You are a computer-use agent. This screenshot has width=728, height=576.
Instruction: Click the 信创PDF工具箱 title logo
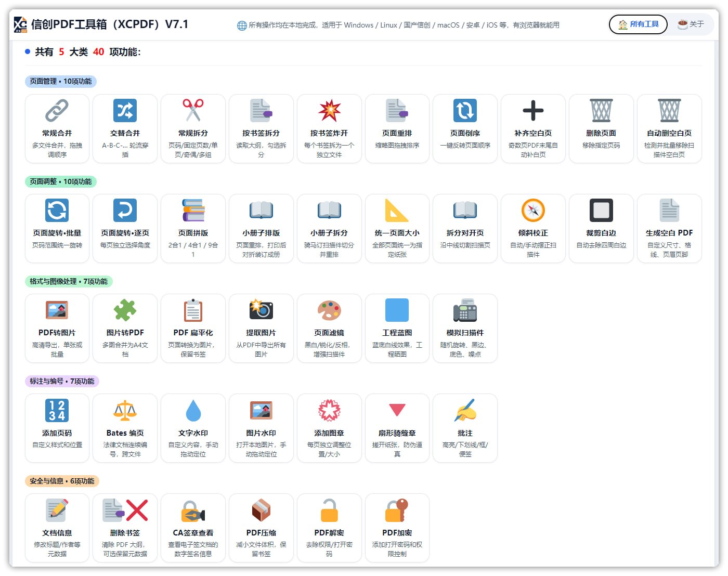[20, 24]
